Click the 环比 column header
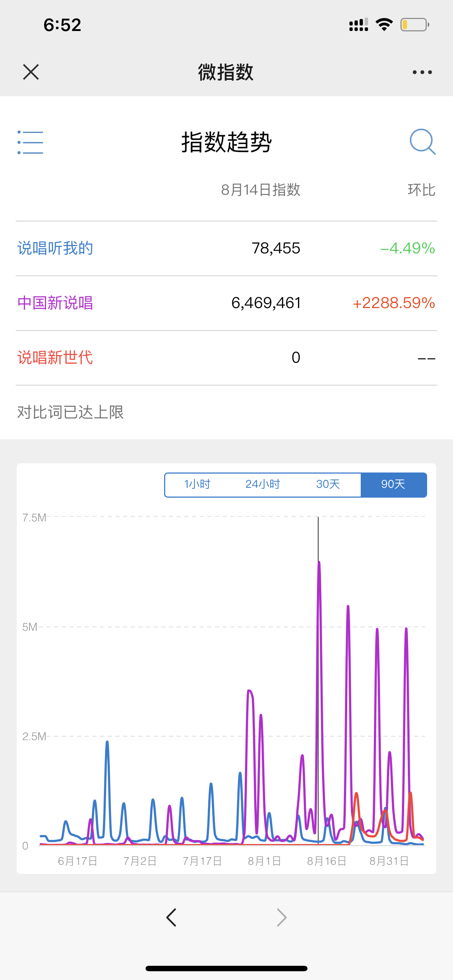Viewport: 453px width, 980px height. click(x=421, y=190)
